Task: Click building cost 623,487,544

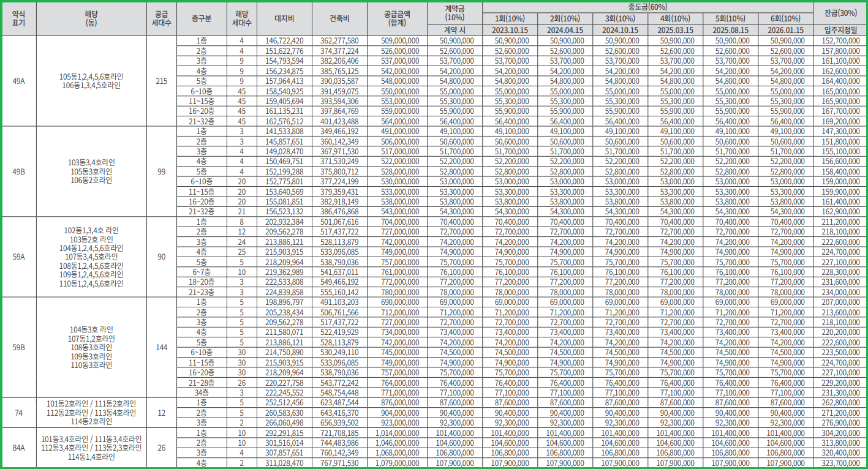Action: pos(339,403)
